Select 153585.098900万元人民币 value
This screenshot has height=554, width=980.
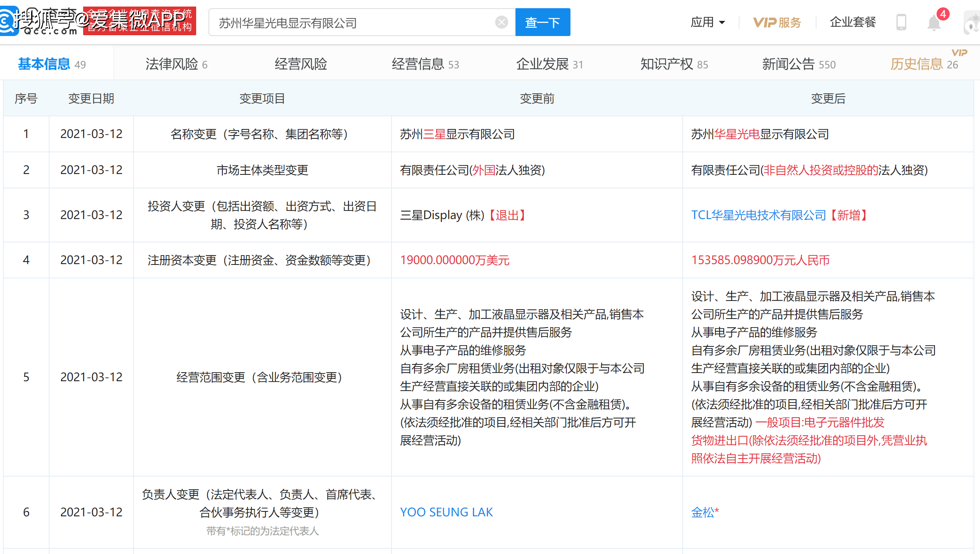[x=760, y=260]
